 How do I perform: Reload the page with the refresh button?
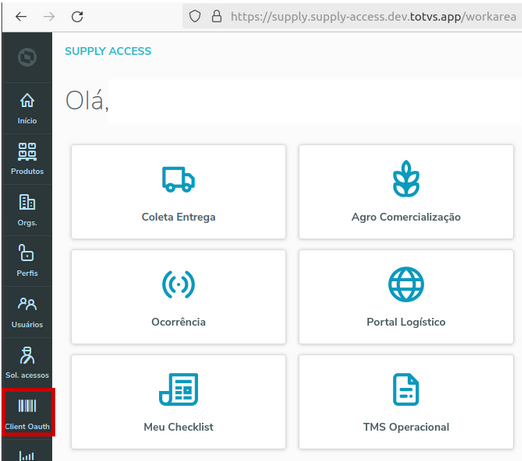coord(77,16)
